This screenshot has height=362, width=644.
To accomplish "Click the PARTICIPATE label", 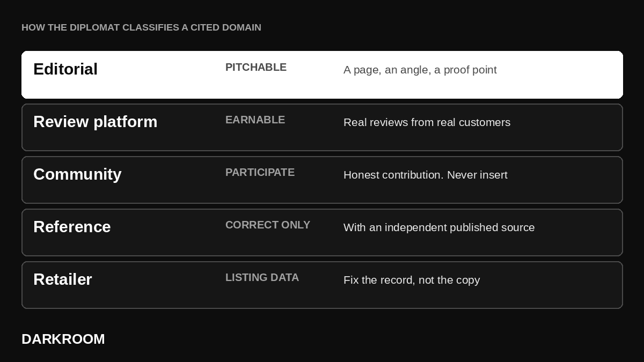I will (260, 172).
